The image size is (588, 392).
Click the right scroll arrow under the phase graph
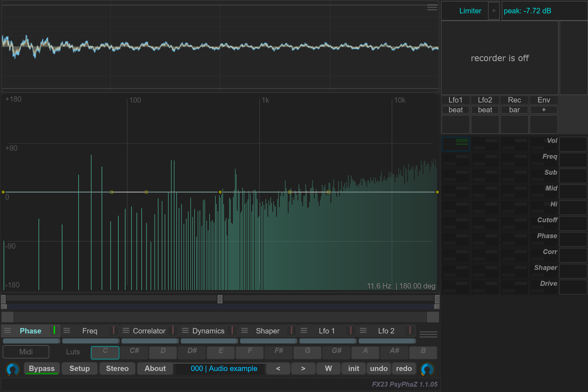[x=437, y=306]
